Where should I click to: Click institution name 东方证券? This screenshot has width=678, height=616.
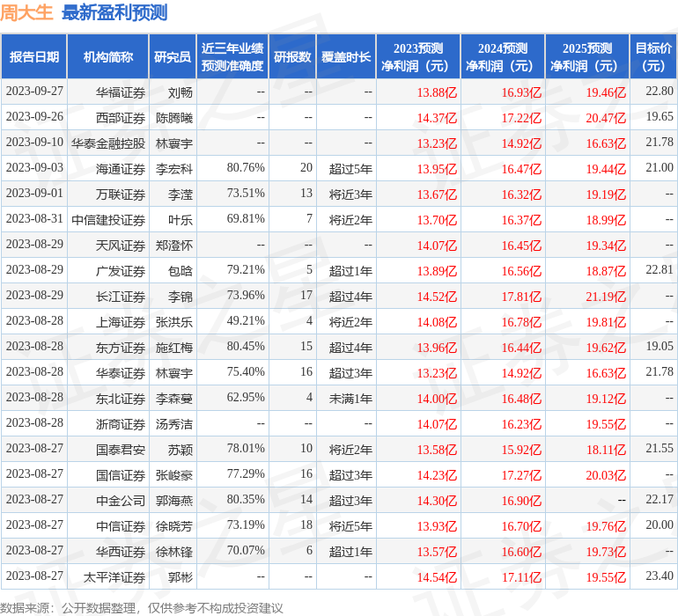pyautogui.click(x=121, y=348)
